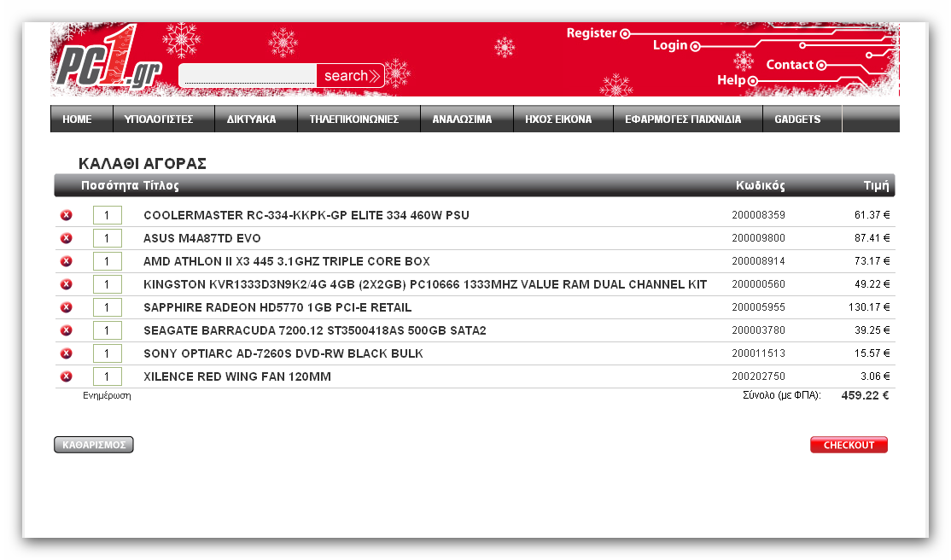
Task: Open the ΑΝΑΛΩΣΙΜΑ menu
Action: [466, 119]
